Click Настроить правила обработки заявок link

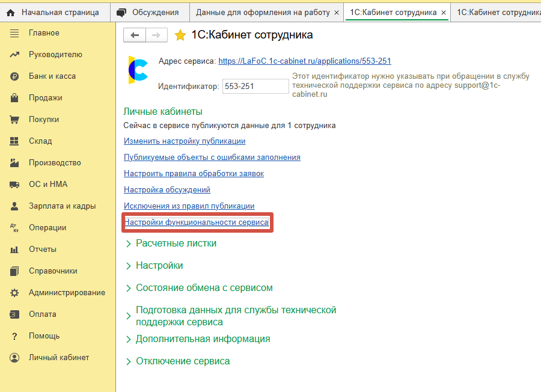[194, 174]
